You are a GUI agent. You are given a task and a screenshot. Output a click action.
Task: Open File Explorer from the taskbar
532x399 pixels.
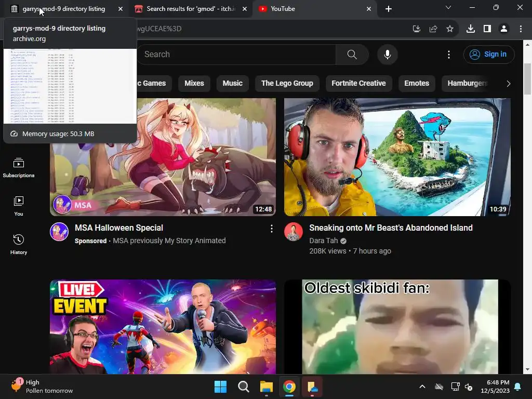pos(267,387)
